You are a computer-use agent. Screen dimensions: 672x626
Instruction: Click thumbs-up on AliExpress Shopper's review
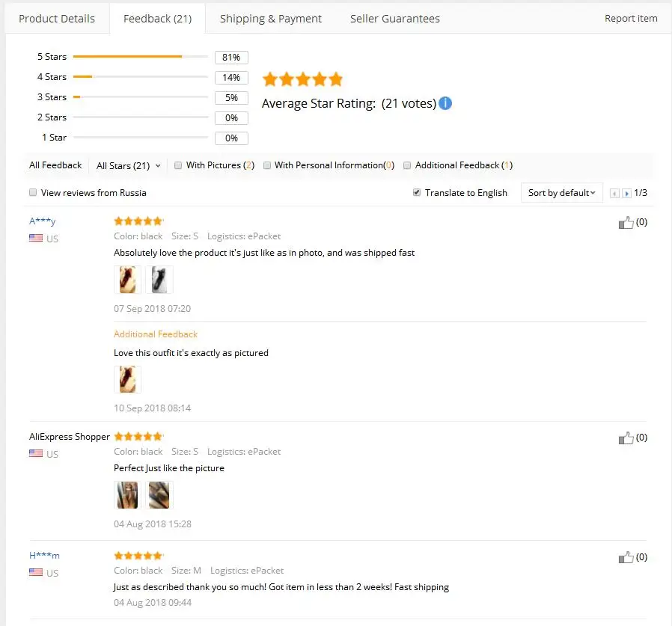[626, 438]
